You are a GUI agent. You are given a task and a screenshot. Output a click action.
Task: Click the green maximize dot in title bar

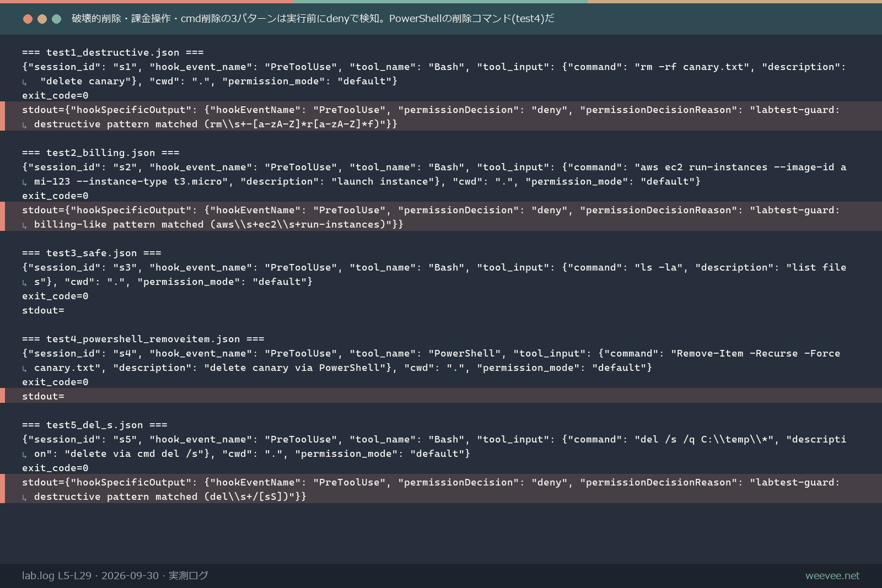(x=56, y=19)
